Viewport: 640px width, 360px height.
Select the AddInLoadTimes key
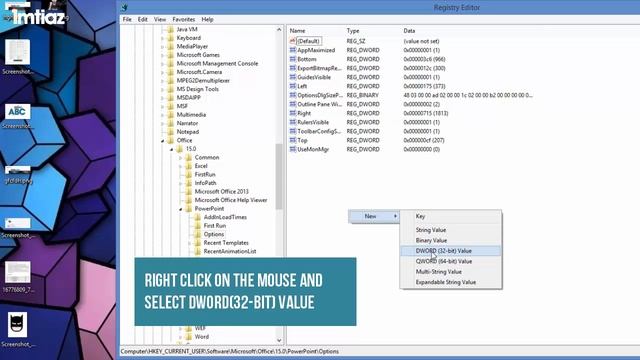point(225,217)
